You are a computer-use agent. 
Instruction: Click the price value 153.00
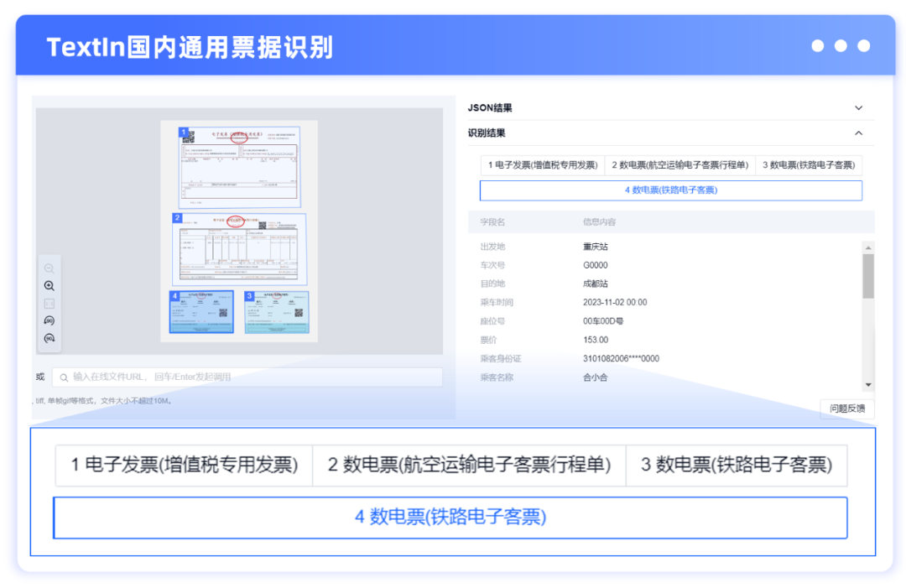595,340
